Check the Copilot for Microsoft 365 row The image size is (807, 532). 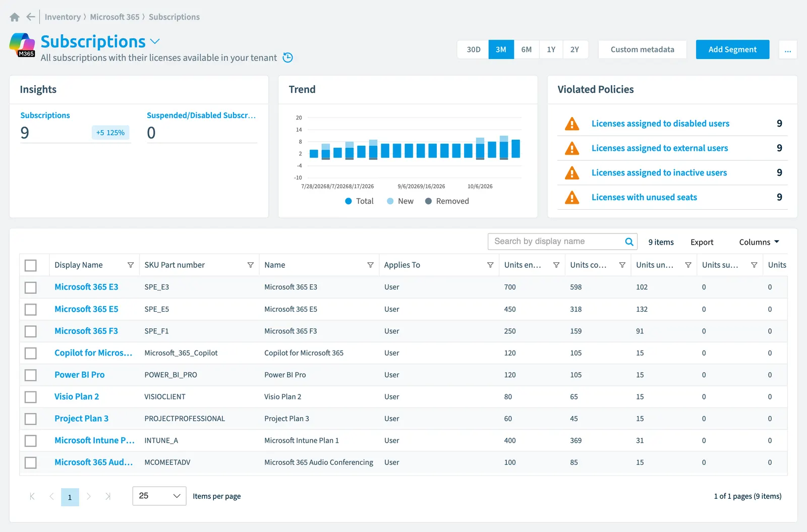coord(31,353)
